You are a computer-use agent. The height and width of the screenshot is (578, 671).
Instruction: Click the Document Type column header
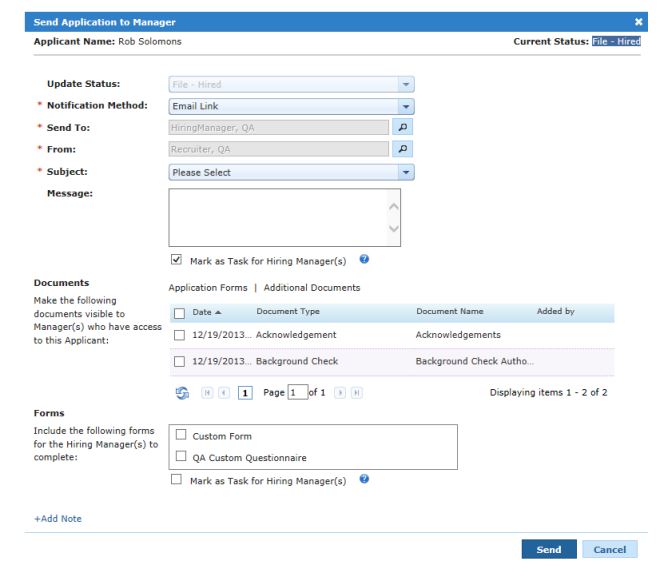pos(288,311)
